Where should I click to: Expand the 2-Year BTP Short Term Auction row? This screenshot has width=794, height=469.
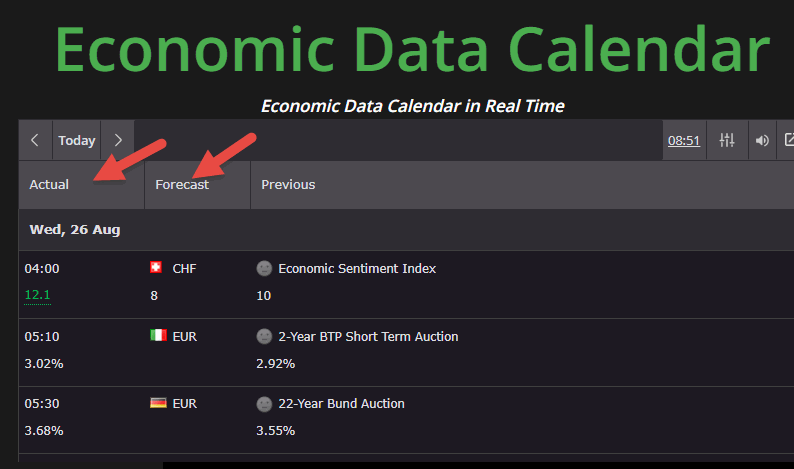pyautogui.click(x=406, y=352)
